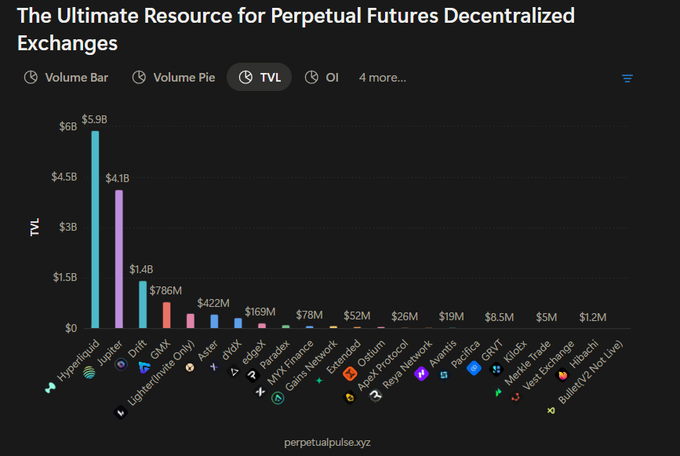This screenshot has width=680, height=456.
Task: Click the GMX logo icon
Action: [x=144, y=367]
